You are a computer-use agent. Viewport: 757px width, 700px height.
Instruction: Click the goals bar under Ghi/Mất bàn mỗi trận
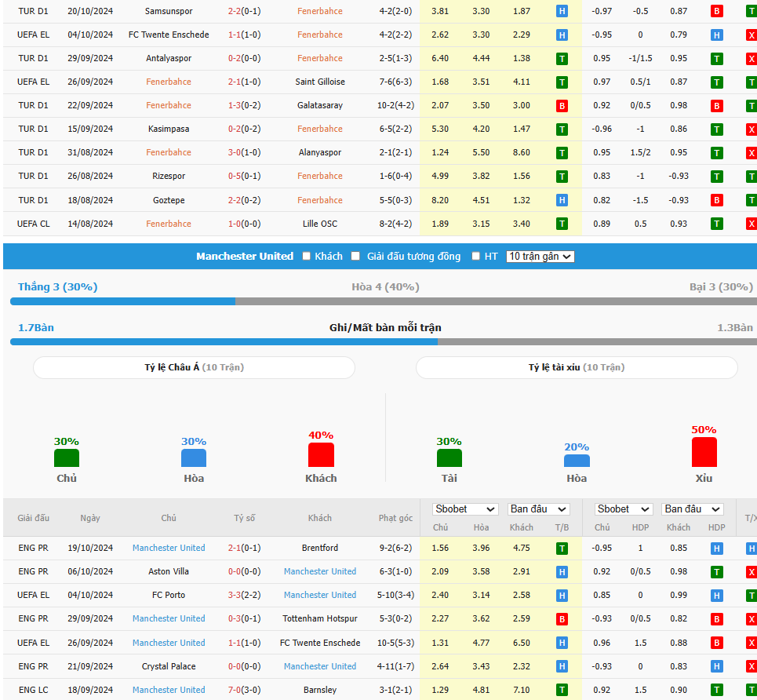[384, 342]
